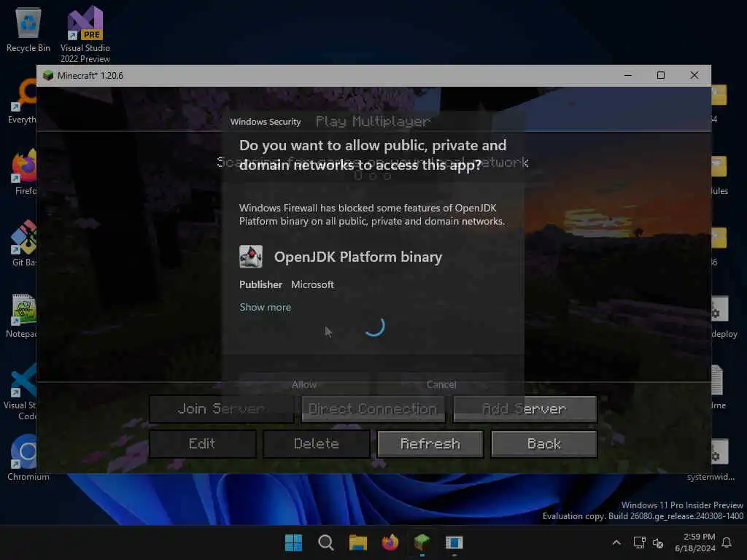Open the Everything desktop shortcut
The height and width of the screenshot is (560, 747).
pos(22,101)
